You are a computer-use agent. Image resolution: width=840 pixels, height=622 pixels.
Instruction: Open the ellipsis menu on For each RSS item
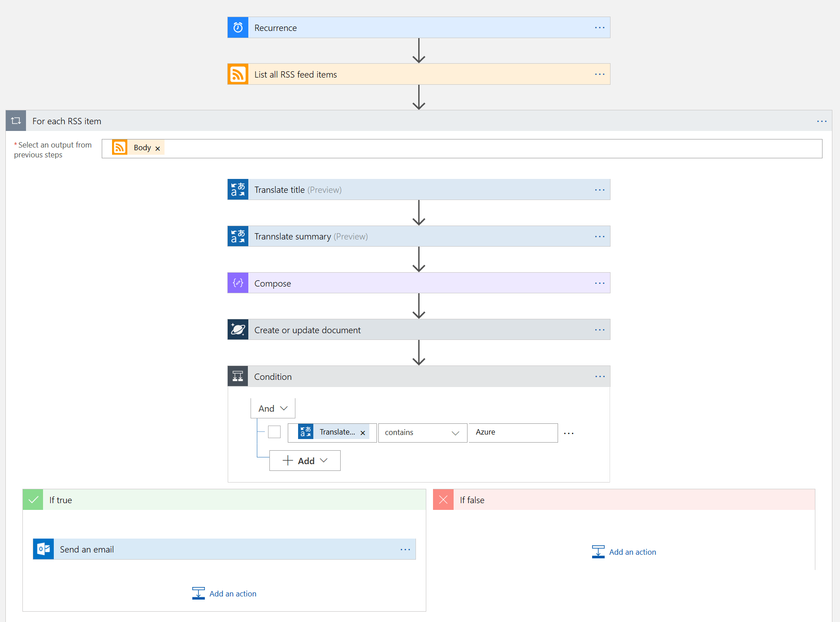(x=821, y=121)
